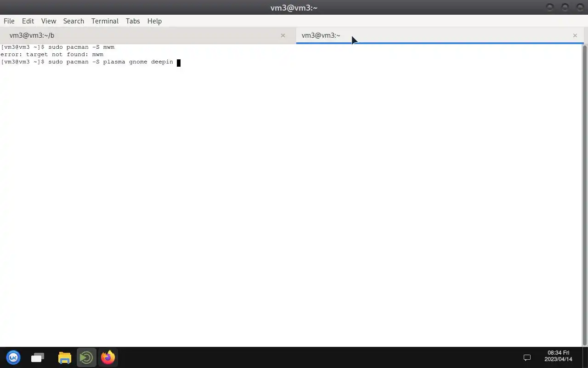This screenshot has height=368, width=588.
Task: Open the notification tray icon
Action: [527, 357]
